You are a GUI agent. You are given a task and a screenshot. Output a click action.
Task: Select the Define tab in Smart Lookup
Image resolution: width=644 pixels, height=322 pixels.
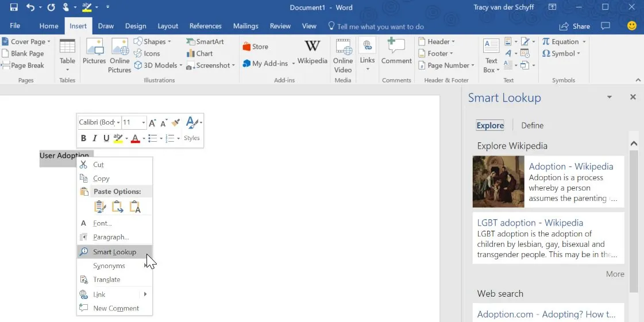[533, 126]
